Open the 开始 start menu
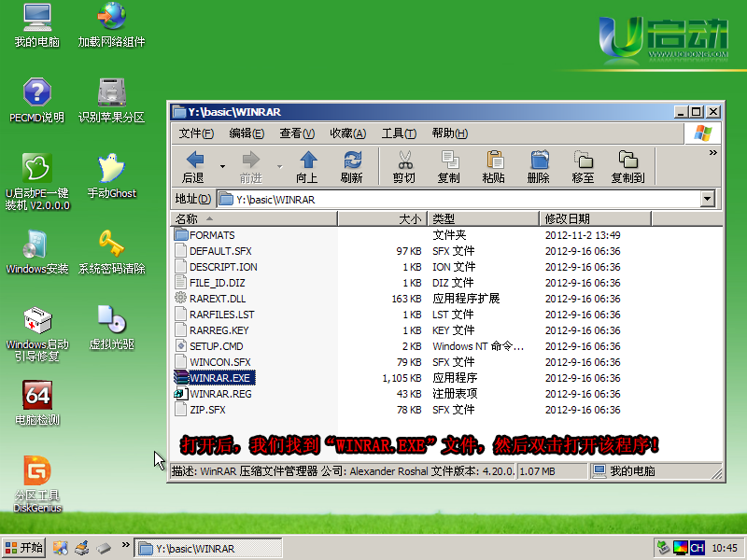This screenshot has width=747, height=560. (x=24, y=548)
